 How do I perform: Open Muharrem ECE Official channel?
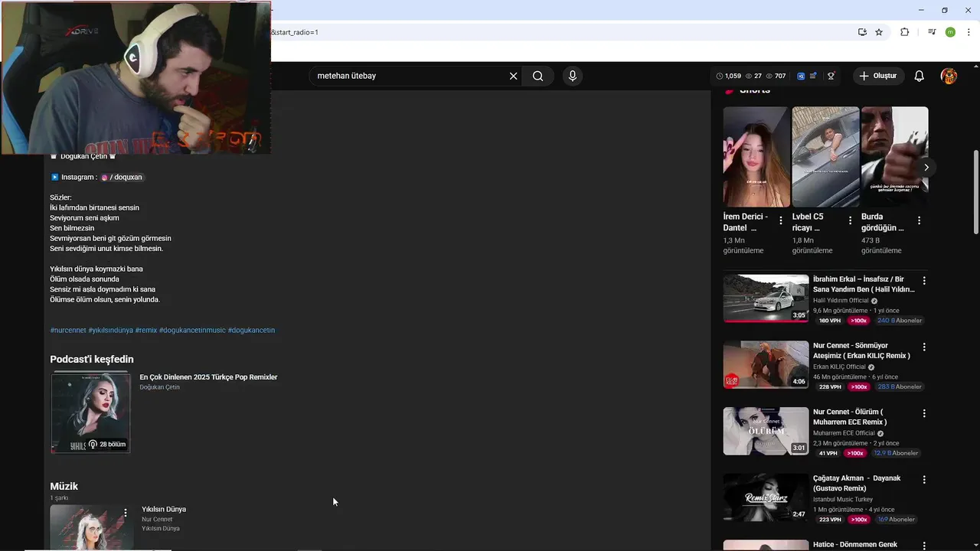[844, 433]
